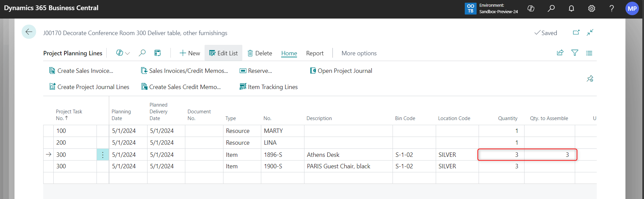Click the OO TB environment badge
Viewport: 644px width, 199px height.
pyautogui.click(x=471, y=8)
